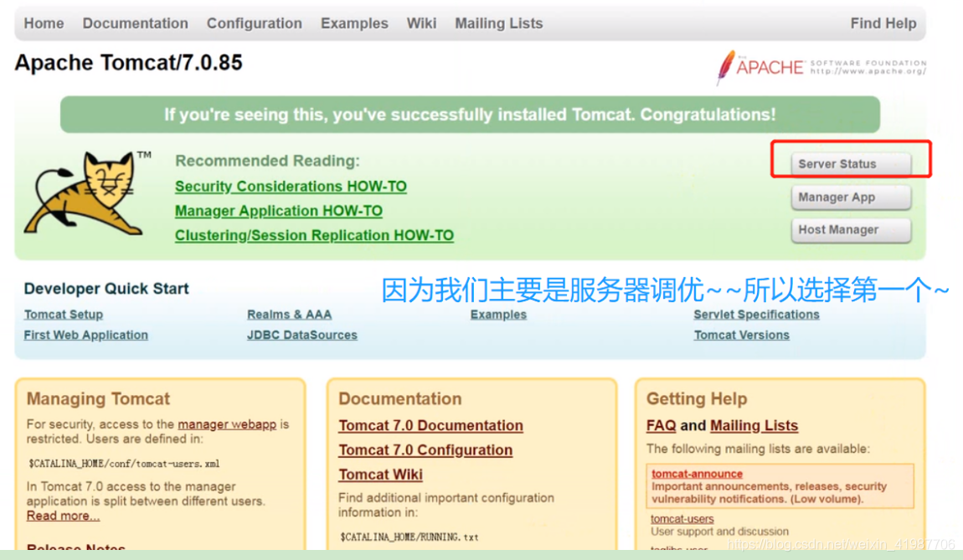Image resolution: width=963 pixels, height=560 pixels.
Task: Click the Recommended Reading heading
Action: (x=267, y=161)
